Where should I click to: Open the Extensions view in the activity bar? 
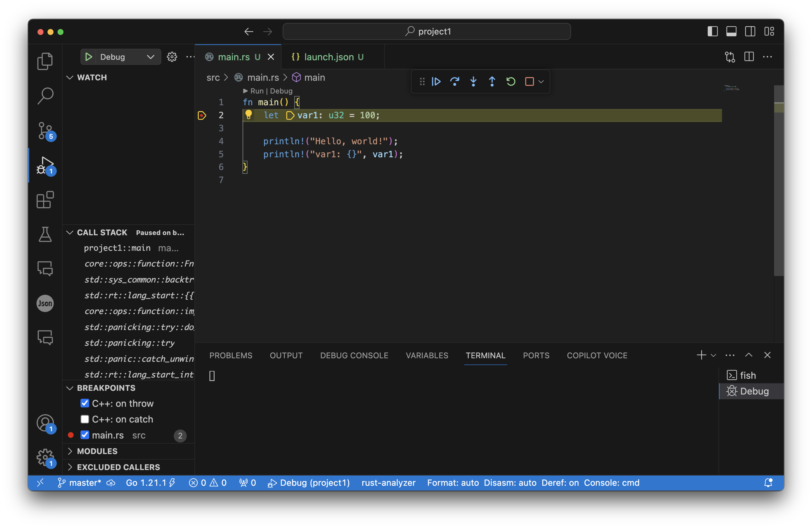[45, 200]
